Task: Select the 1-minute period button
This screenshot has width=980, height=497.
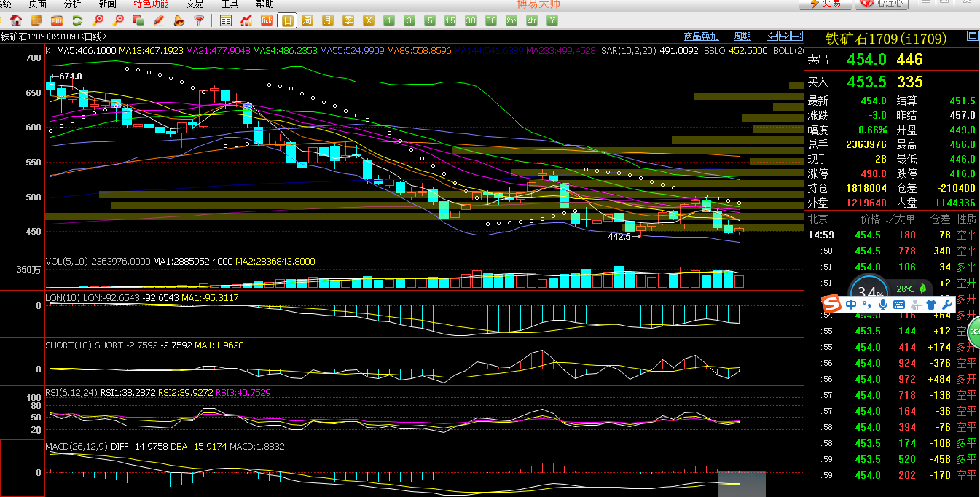Action: click(x=390, y=20)
